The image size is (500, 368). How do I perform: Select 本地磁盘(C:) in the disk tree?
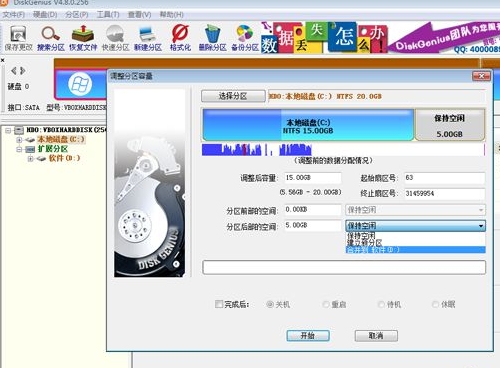point(61,139)
